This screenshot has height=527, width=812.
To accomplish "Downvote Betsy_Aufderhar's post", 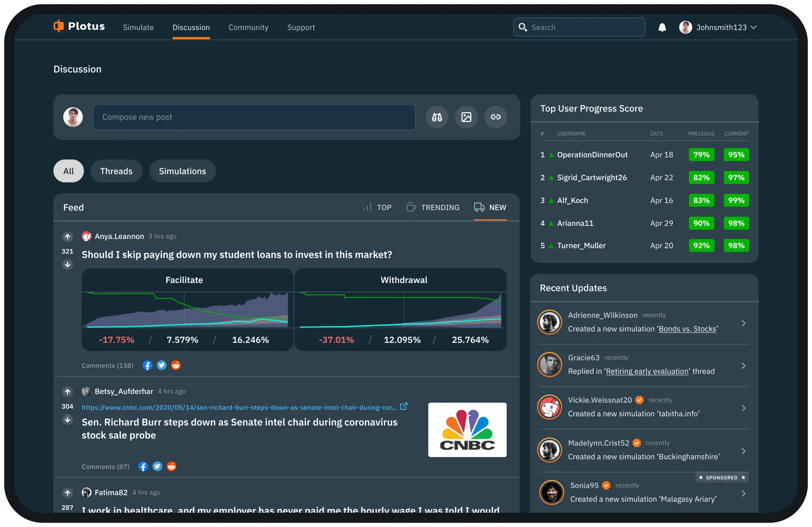I will pyautogui.click(x=67, y=420).
